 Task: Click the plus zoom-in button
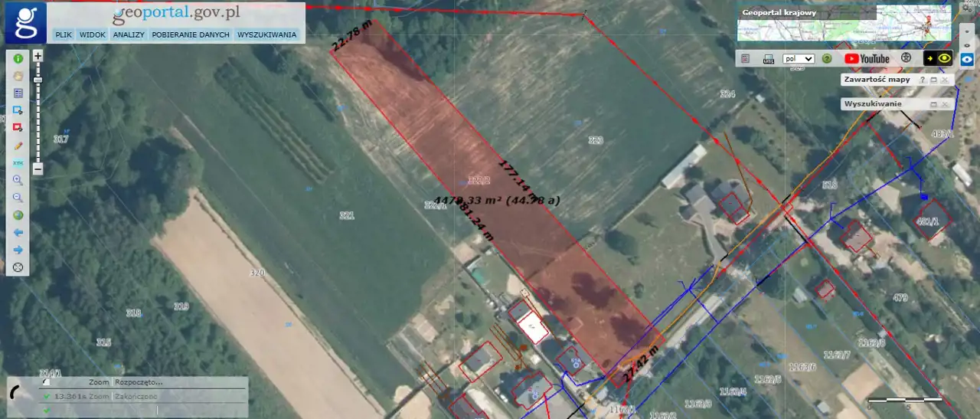click(38, 56)
